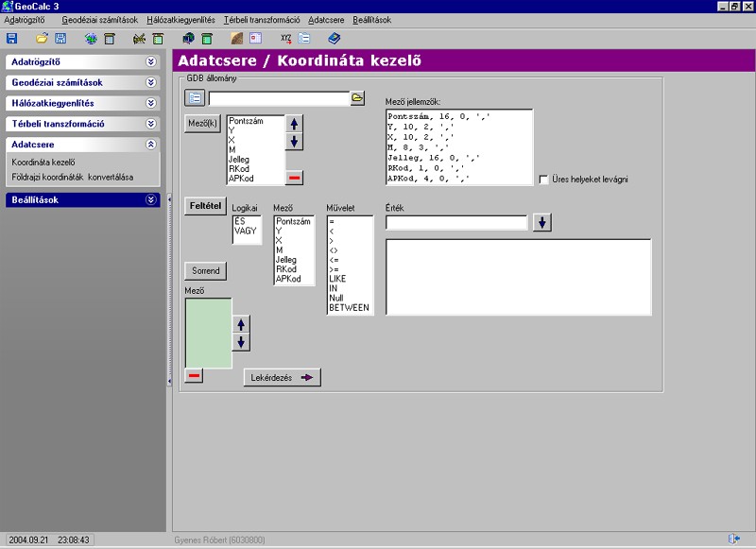Click the GeoCalc app icon in title bar
Image resolution: width=756 pixels, height=549 pixels.
pos(7,6)
